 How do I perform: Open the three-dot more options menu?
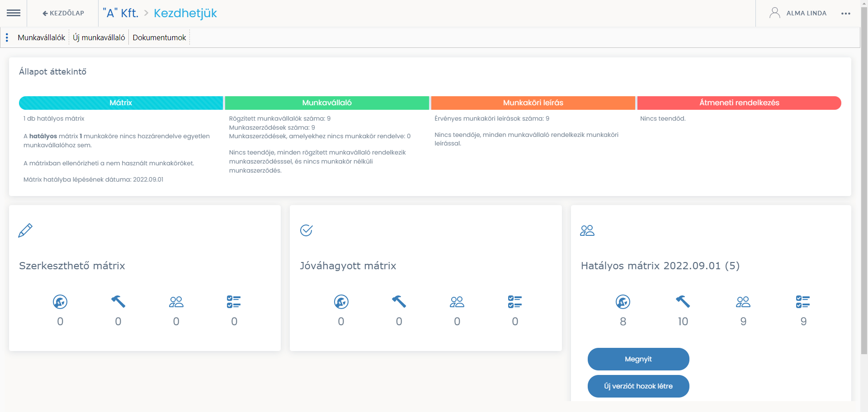pyautogui.click(x=845, y=14)
